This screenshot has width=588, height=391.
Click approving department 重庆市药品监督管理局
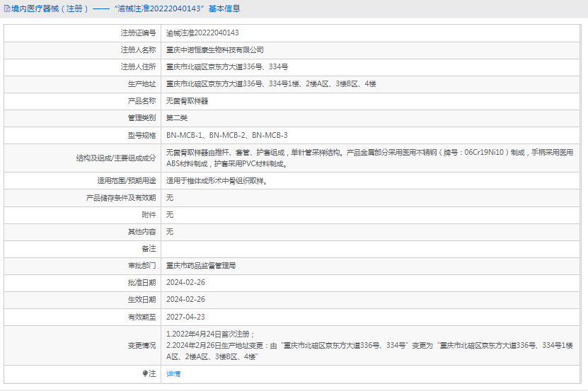[201, 266]
